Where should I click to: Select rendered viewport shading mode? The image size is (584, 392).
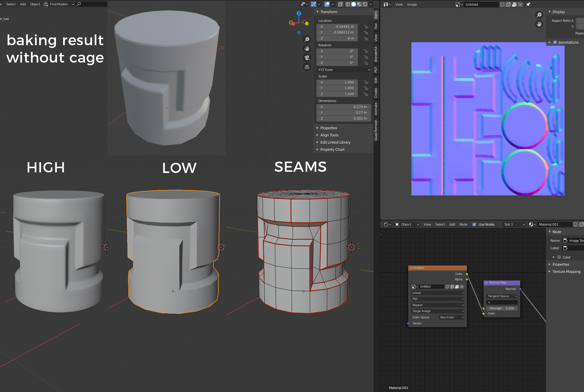365,4
